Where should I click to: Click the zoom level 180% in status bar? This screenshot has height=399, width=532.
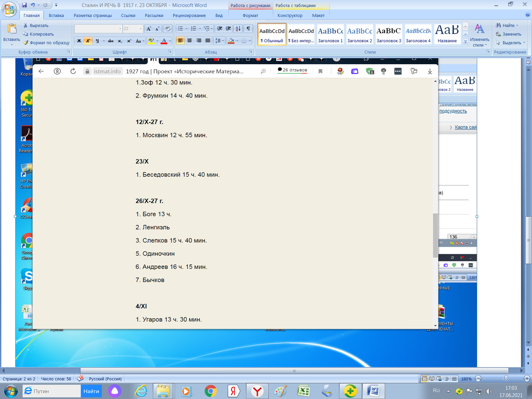[x=466, y=379]
